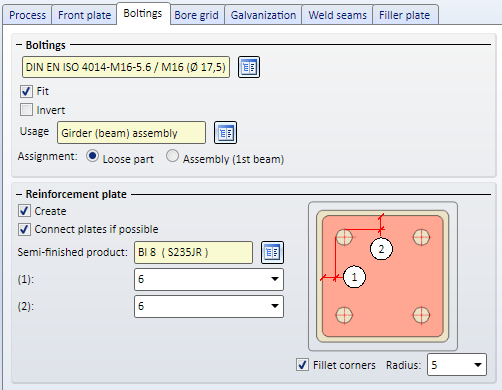
Task: Open the (1) distance dropdown
Action: [x=209, y=279]
